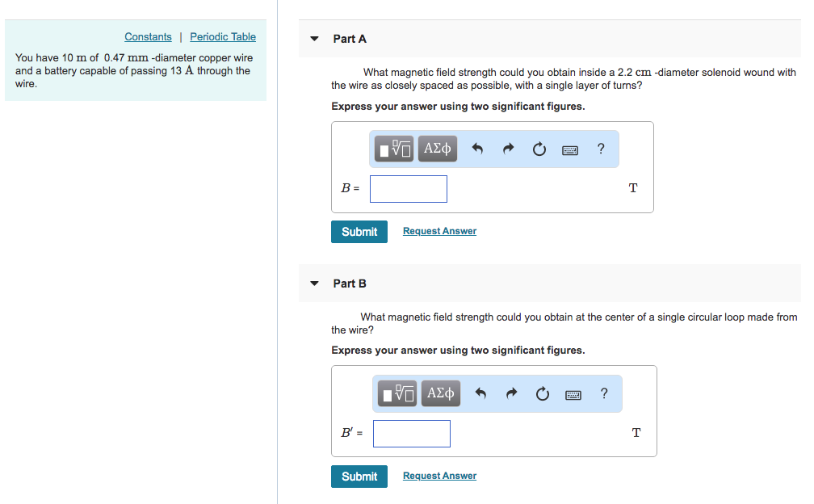814x504 pixels.
Task: Reset the Part A answer using refresh icon
Action: pos(539,149)
